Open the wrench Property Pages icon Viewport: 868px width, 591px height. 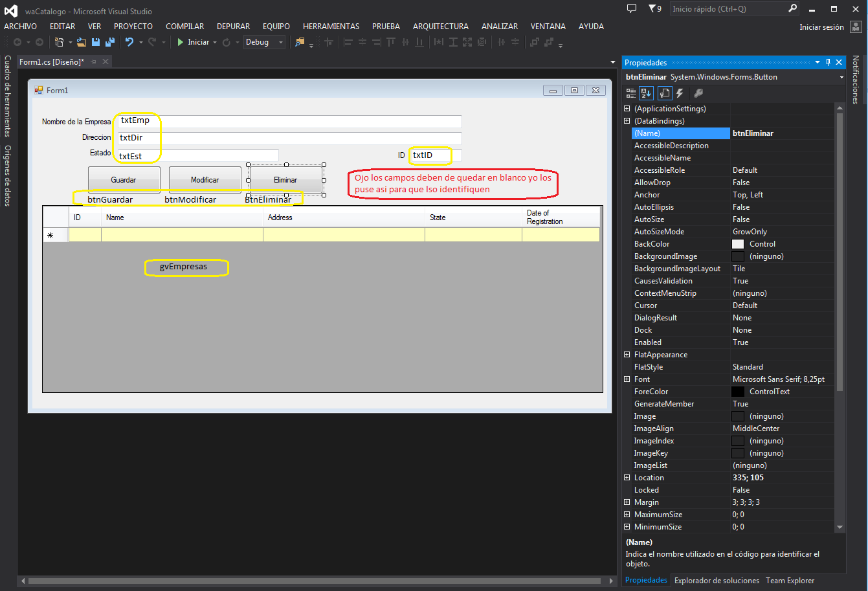697,93
